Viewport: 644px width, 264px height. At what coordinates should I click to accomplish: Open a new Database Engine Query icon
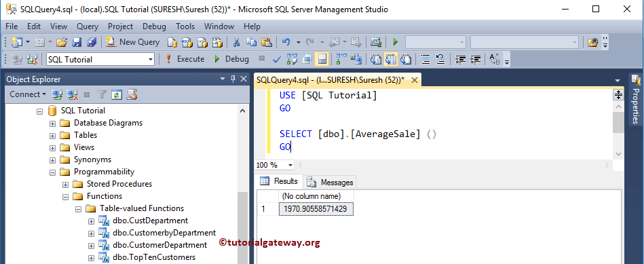pyautogui.click(x=172, y=42)
